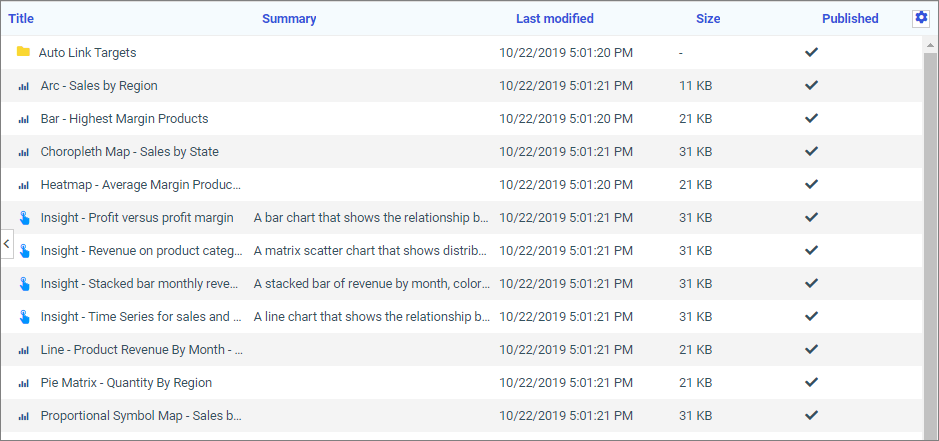This screenshot has width=939, height=441.
Task: Expand the left collapsed panel arrow
Action: tap(6, 243)
